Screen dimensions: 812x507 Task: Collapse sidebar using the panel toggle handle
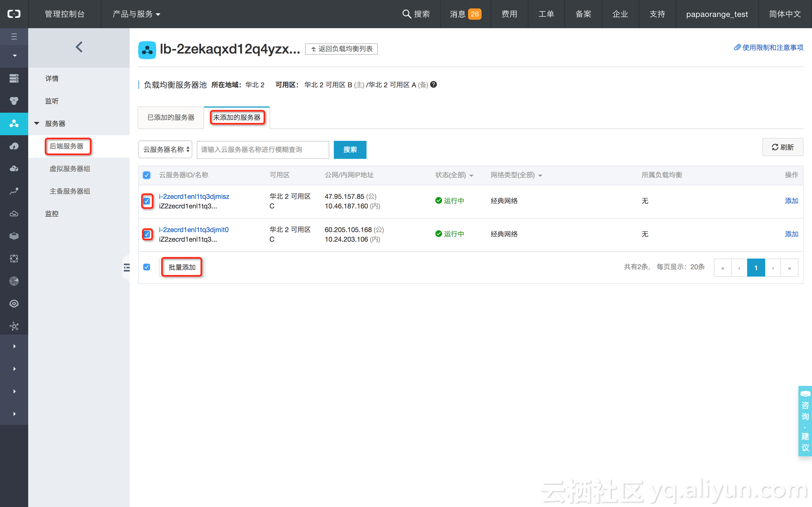pyautogui.click(x=127, y=267)
